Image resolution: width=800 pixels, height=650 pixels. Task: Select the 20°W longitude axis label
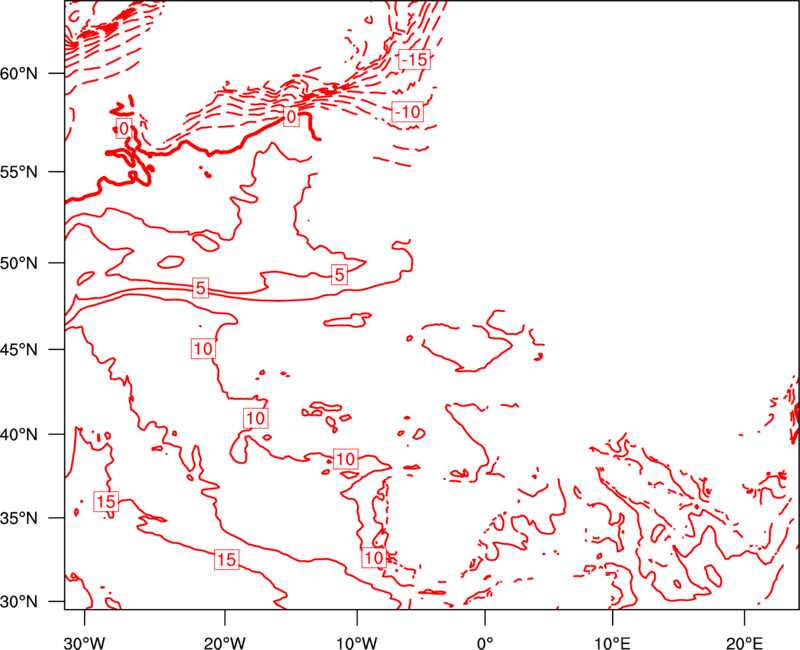[225, 643]
